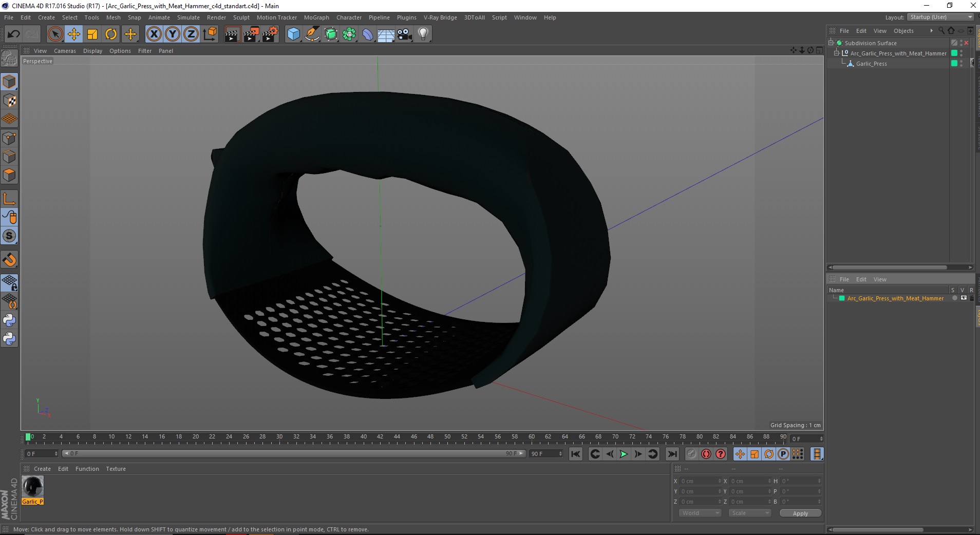The width and height of the screenshot is (980, 535).
Task: Switch to Polygons mode icon
Action: 9,175
